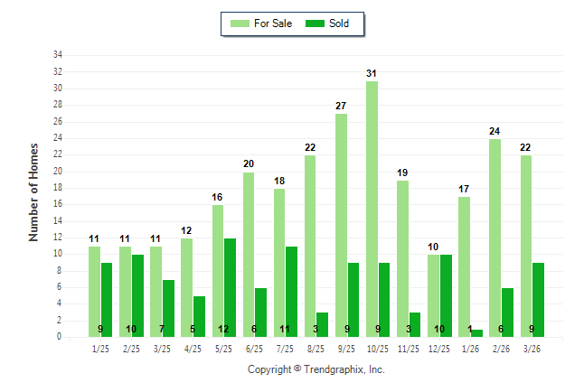Click the 1/25 x-axis label
Screen dimensions: 584x392
tap(100, 348)
